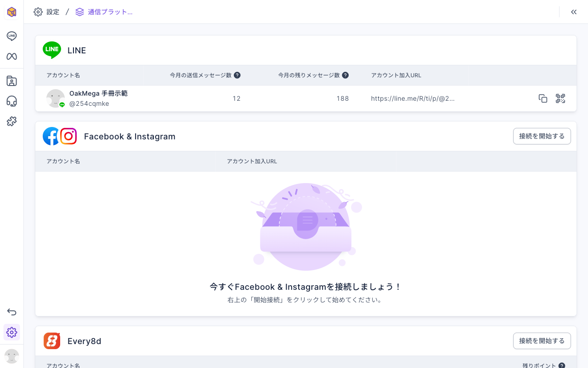
Task: Click help icon beside 今月の残りメッセージ数
Action: pos(345,75)
